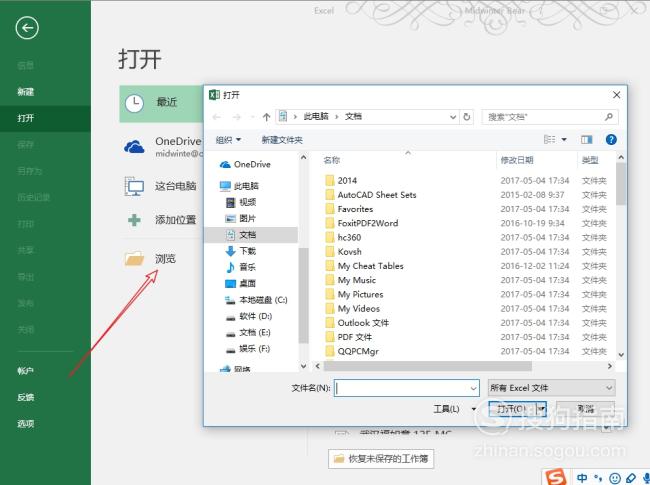650x485 pixels.
Task: Open the 视频 folder in navigation
Action: click(x=241, y=202)
